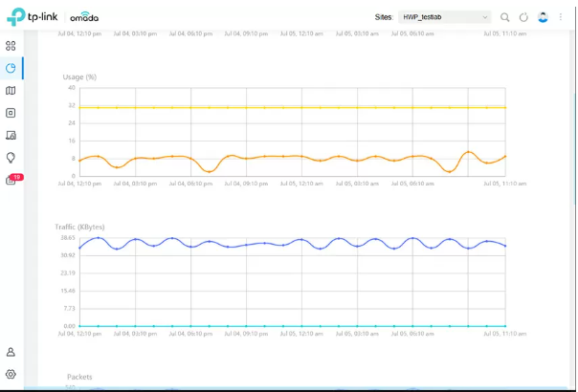Open the Admin account icon in sidebar

[x=11, y=353]
